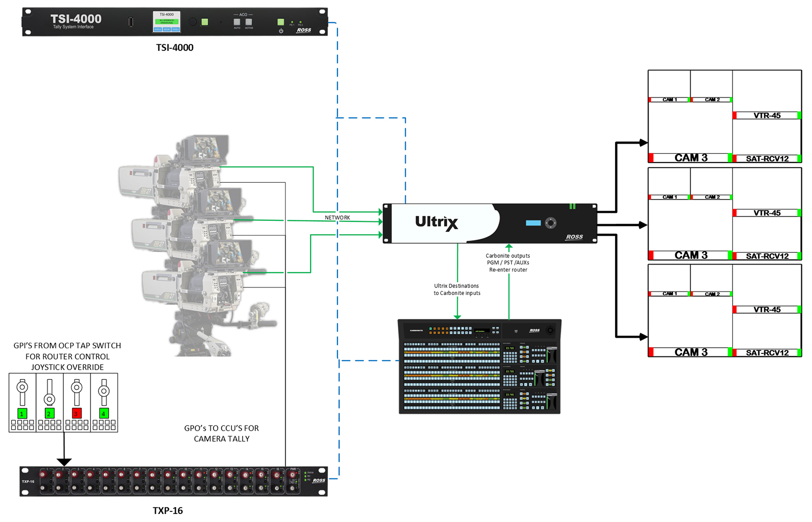Screen dimensions: 812x522
Task: Select SAT-RCV12 in the bottom multiviewer
Action: pyautogui.click(x=767, y=352)
